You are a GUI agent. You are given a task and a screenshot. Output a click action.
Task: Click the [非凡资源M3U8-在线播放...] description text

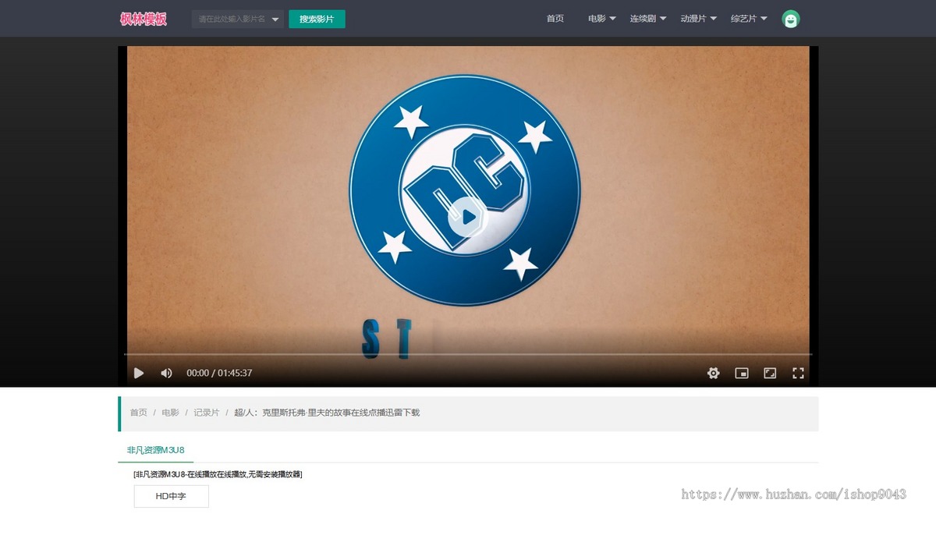pyautogui.click(x=218, y=474)
